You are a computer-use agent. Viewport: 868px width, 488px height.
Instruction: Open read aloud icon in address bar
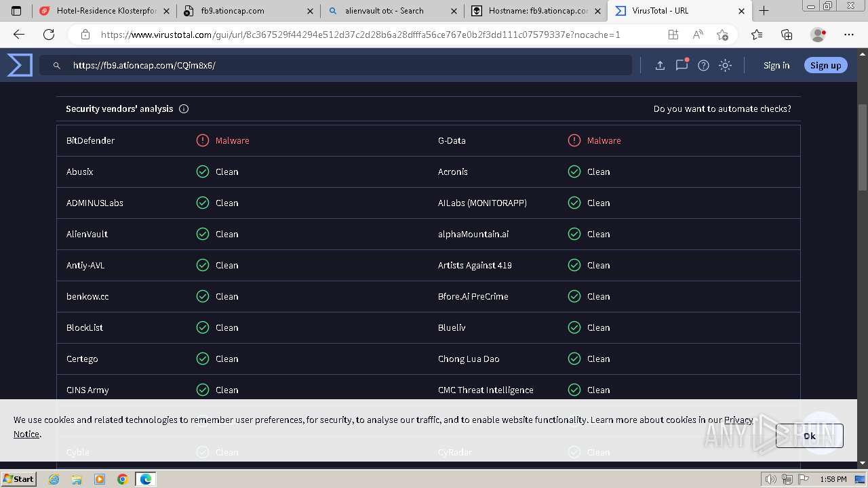point(698,35)
